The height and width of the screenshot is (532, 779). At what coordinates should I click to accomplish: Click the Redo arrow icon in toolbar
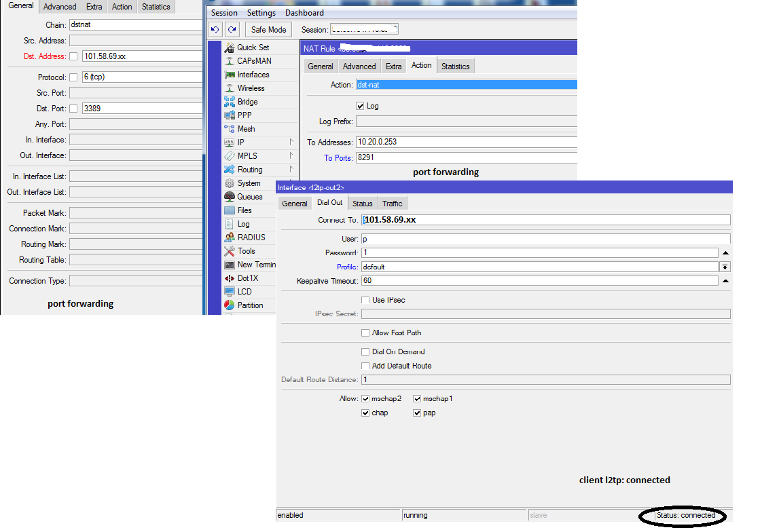[x=232, y=29]
